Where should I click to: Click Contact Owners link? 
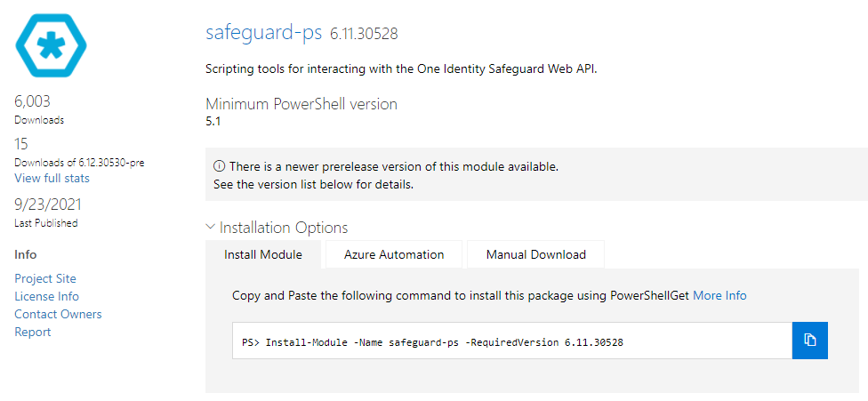(58, 314)
